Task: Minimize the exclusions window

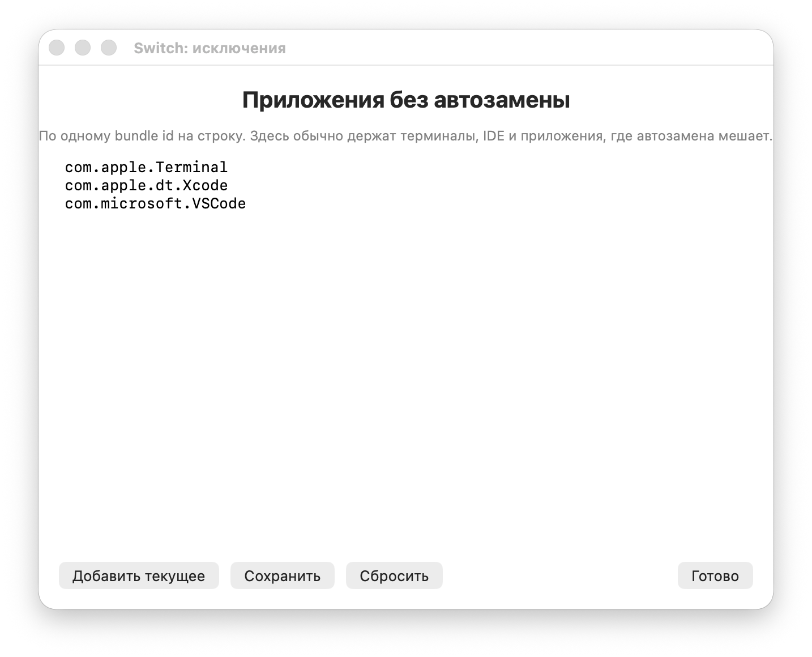Action: tap(83, 48)
